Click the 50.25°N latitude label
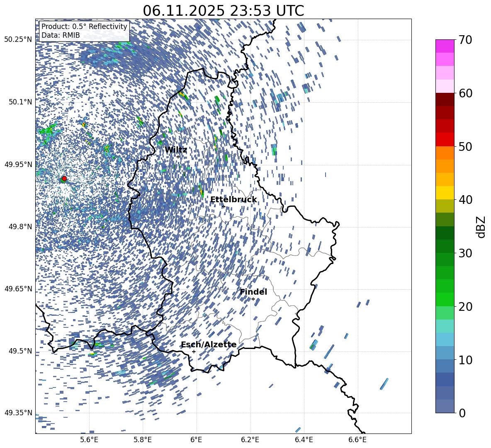 pyautogui.click(x=18, y=40)
